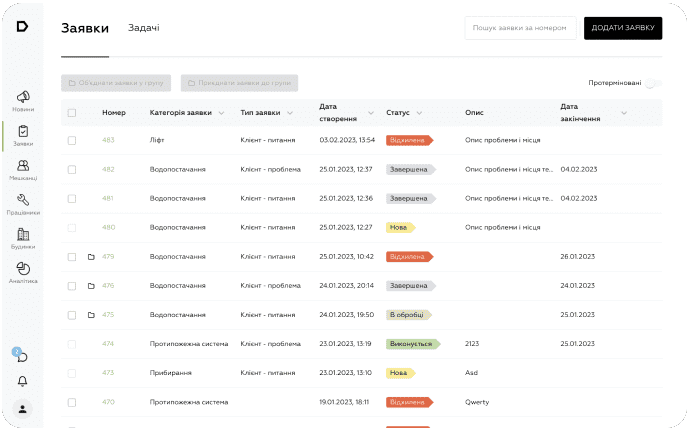Expand Тип заявки column filter arrow
Screen dimensions: 691x430
coord(290,113)
